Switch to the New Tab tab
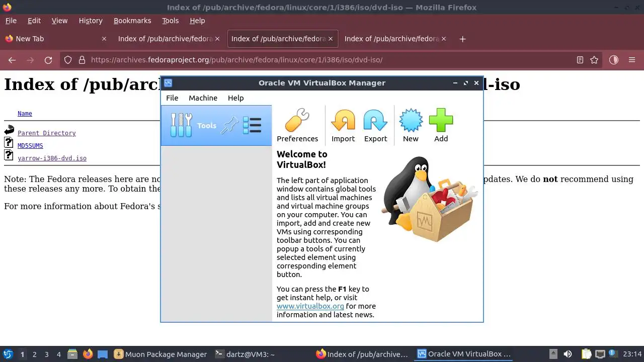The image size is (644, 362). [x=55, y=39]
